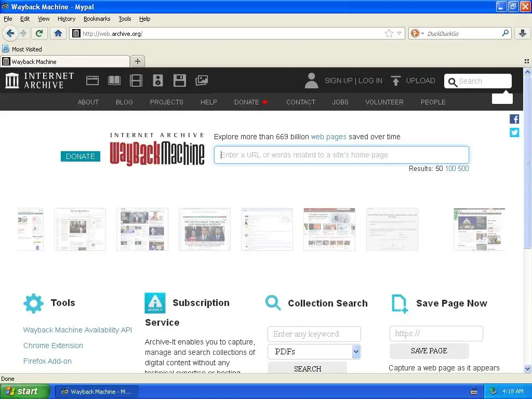
Task: Expand the PDFs collection type dropdown
Action: (x=314, y=352)
